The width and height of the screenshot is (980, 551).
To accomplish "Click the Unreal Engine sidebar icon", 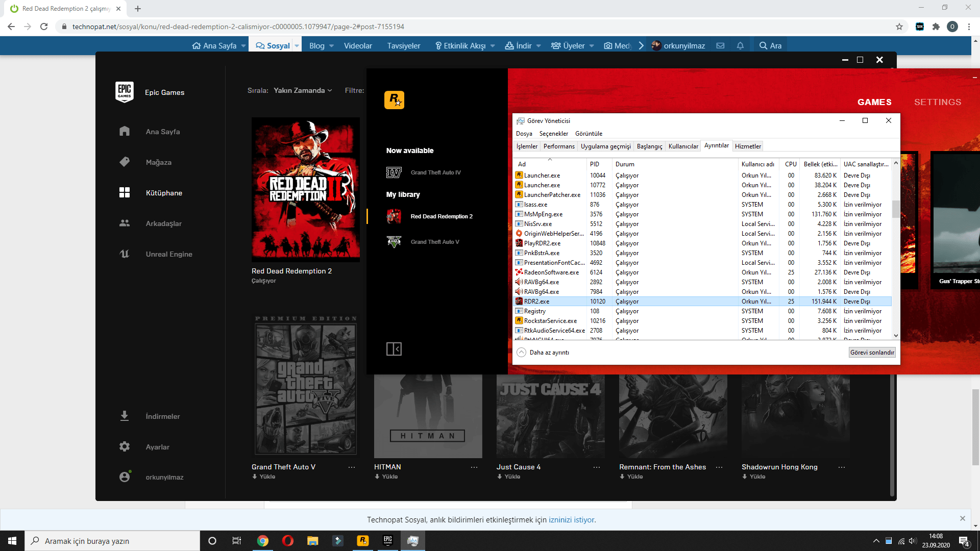I will 125,254.
